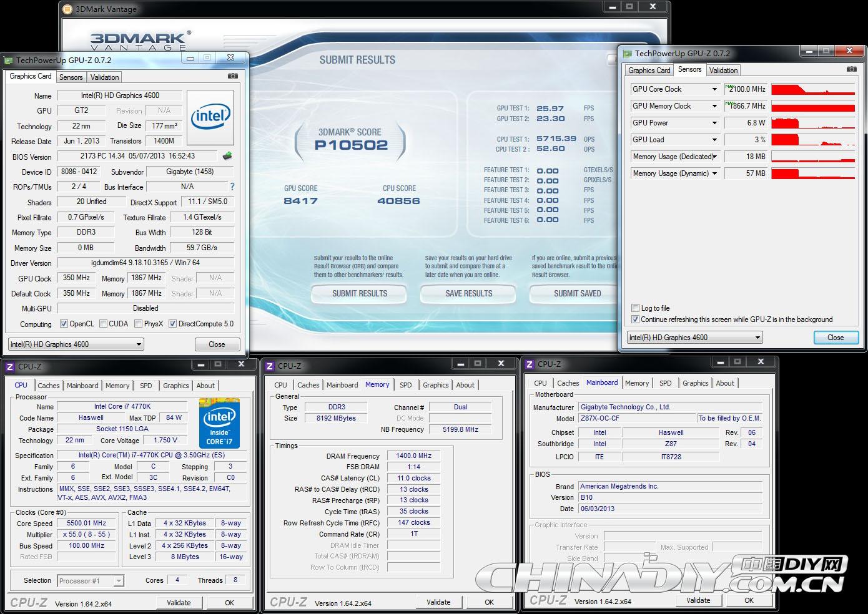Viewport: 868px width, 614px height.
Task: Click Intel logo in GPU-Z Graphics Card
Action: [210, 118]
